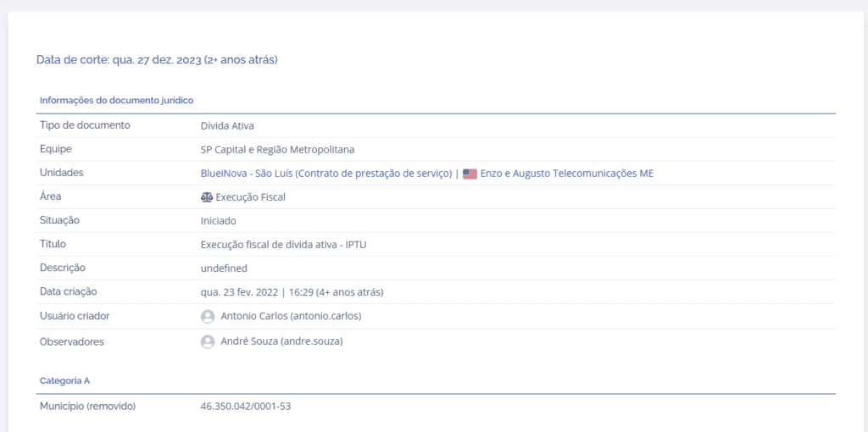Viewport: 868px width, 432px height.
Task: Click the 'Descrição' row label
Action: [63, 268]
